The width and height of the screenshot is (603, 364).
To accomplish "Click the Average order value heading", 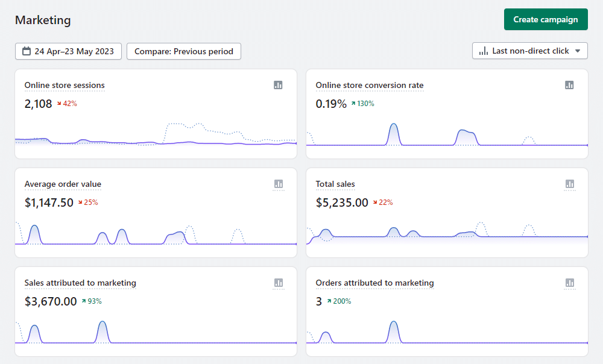I will (63, 184).
